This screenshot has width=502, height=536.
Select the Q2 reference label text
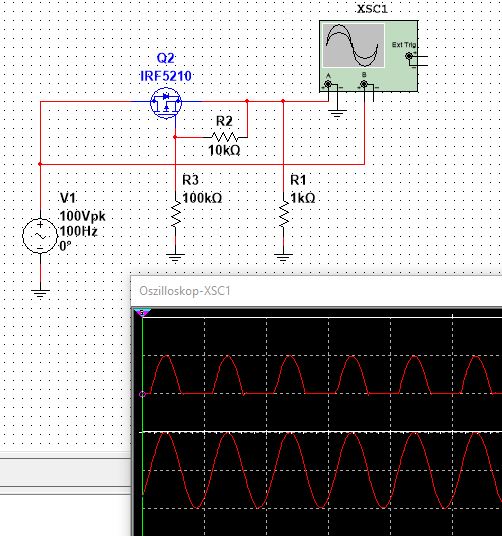(x=166, y=58)
